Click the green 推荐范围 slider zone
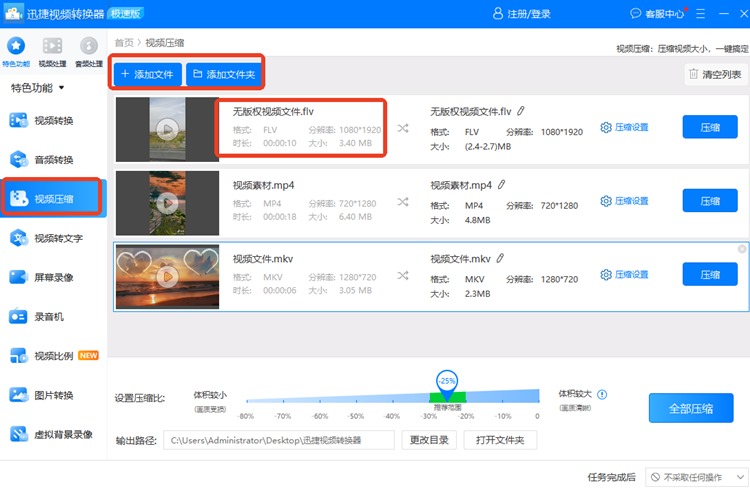This screenshot has height=488, width=750. pos(448,397)
